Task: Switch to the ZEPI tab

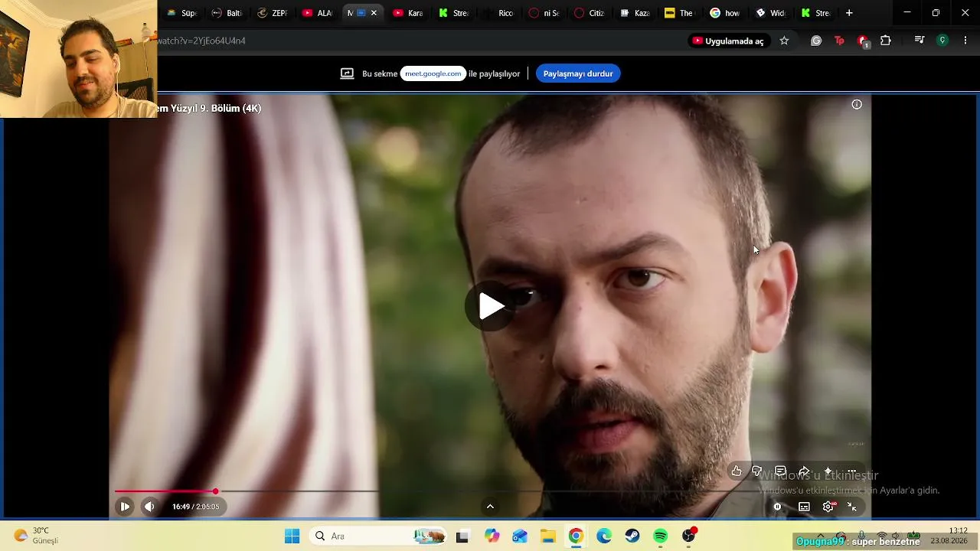Action: click(x=273, y=13)
